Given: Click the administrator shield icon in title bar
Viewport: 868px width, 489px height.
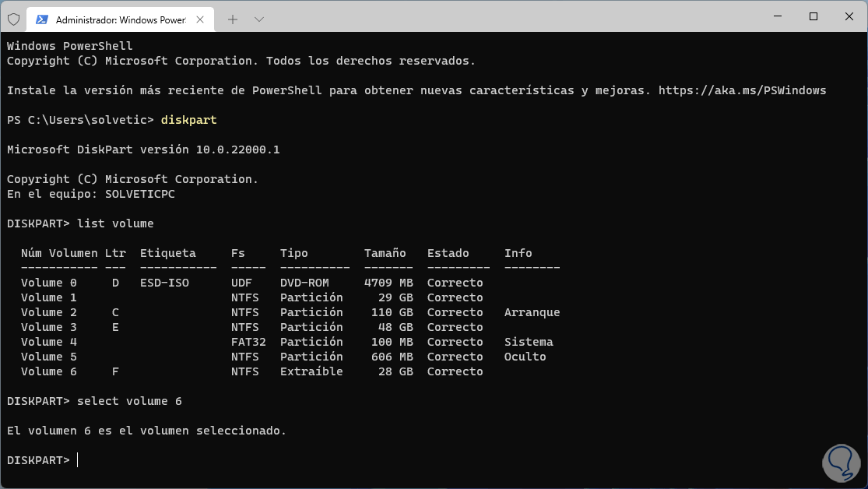Looking at the screenshot, I should point(13,19).
